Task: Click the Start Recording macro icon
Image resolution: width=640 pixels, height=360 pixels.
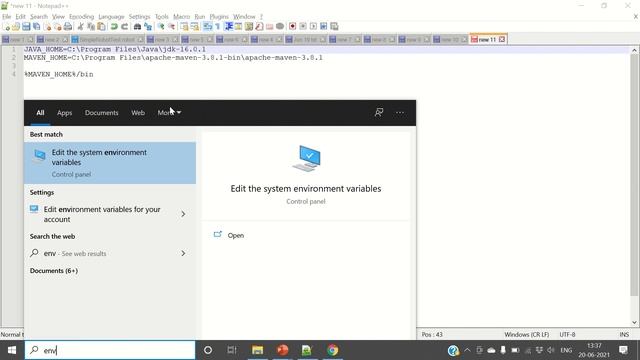Action: click(x=292, y=27)
